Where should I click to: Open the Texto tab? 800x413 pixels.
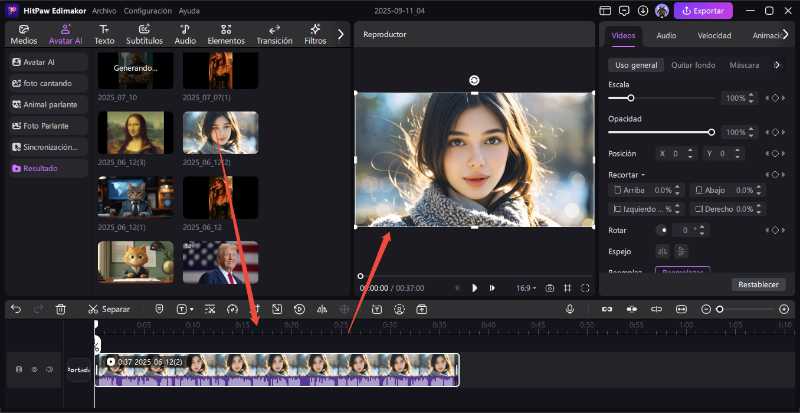(104, 35)
